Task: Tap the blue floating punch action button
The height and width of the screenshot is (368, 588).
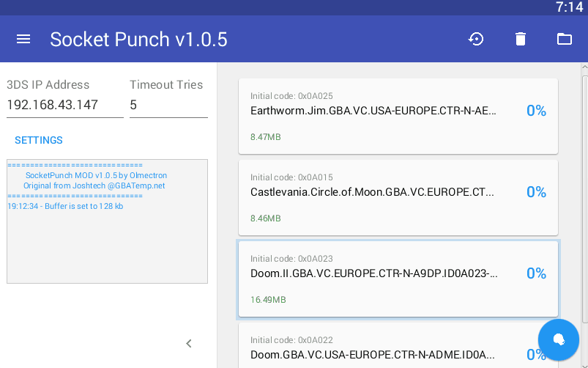Action: (559, 340)
